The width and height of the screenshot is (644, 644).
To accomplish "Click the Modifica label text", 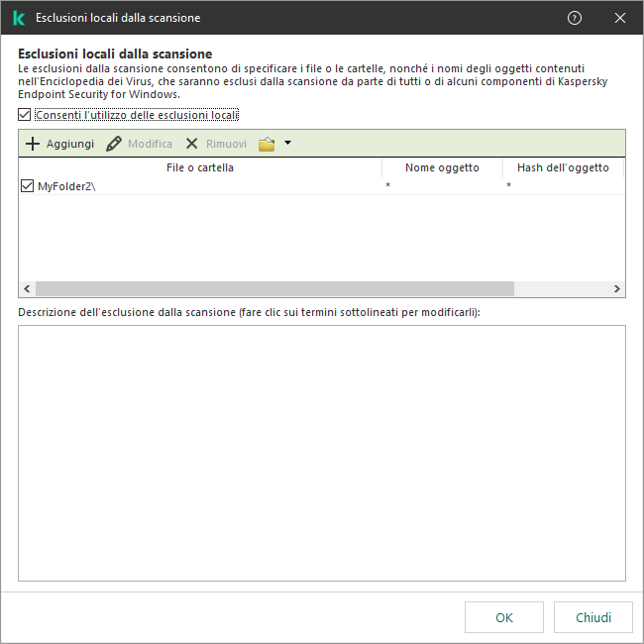I will 150,144.
